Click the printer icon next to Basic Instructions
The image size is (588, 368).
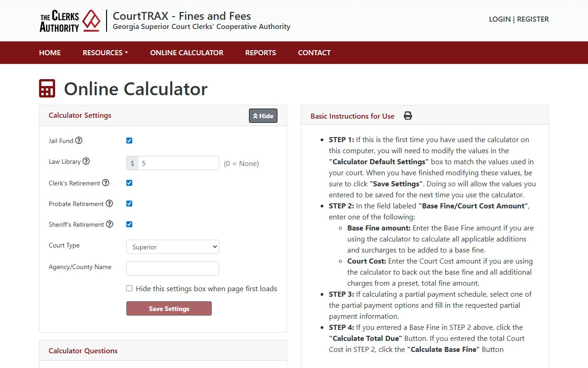(408, 116)
